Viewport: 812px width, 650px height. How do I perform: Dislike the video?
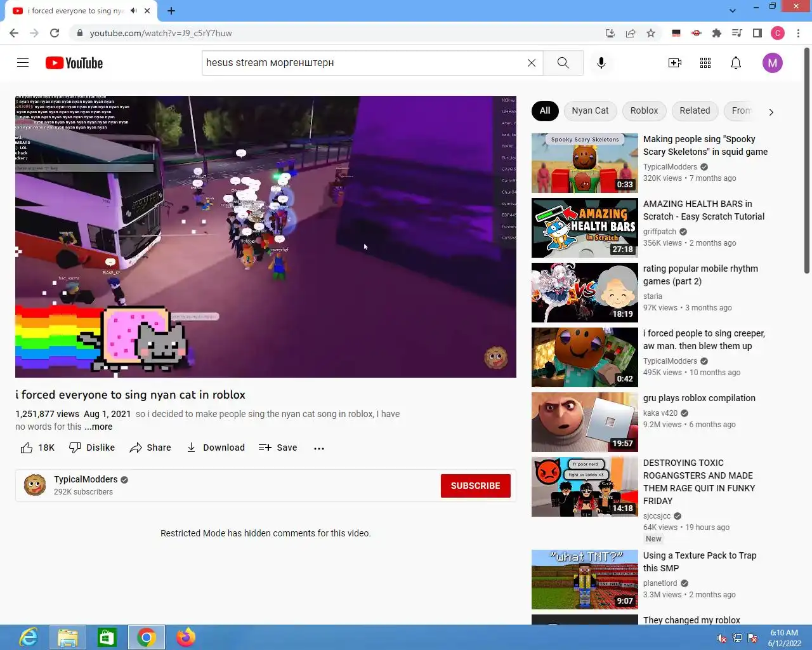point(92,448)
